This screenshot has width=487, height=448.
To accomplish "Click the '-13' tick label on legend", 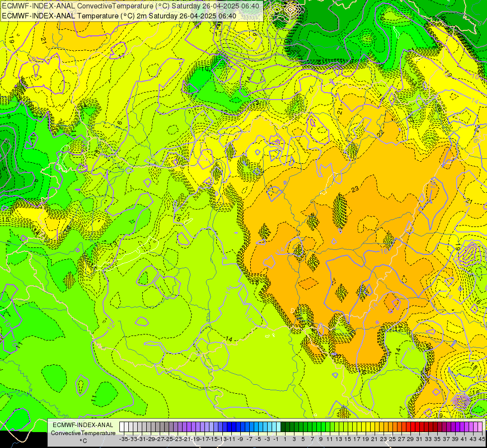I will pyautogui.click(x=222, y=439).
